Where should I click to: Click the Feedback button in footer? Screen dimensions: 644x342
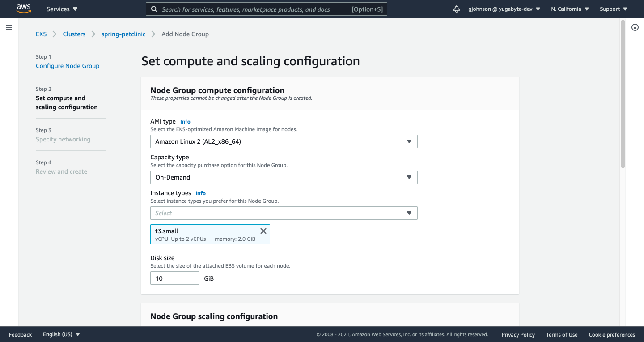(x=21, y=334)
